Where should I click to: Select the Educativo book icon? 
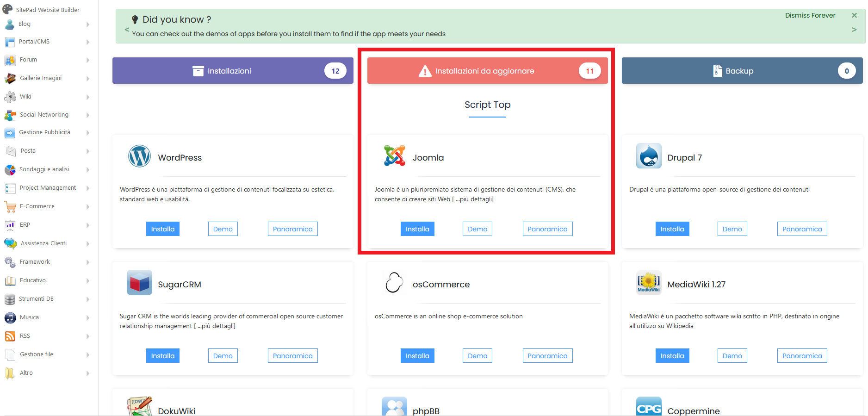(x=10, y=281)
